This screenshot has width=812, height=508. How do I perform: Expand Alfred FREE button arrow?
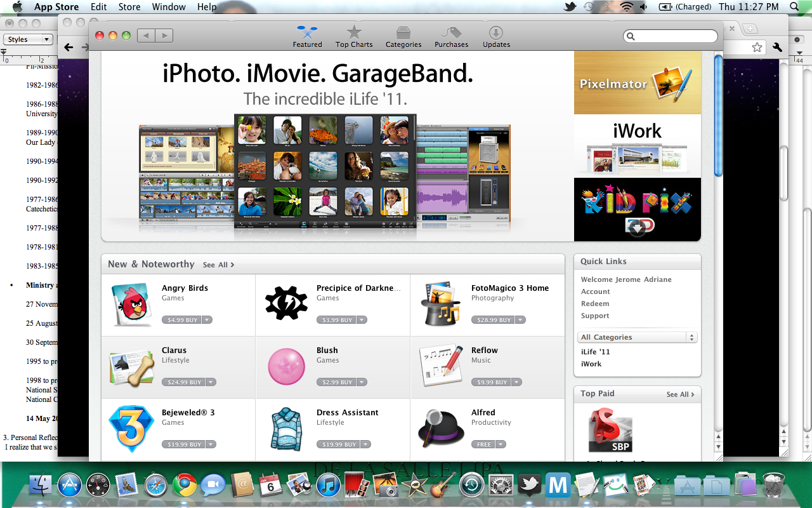(x=501, y=444)
